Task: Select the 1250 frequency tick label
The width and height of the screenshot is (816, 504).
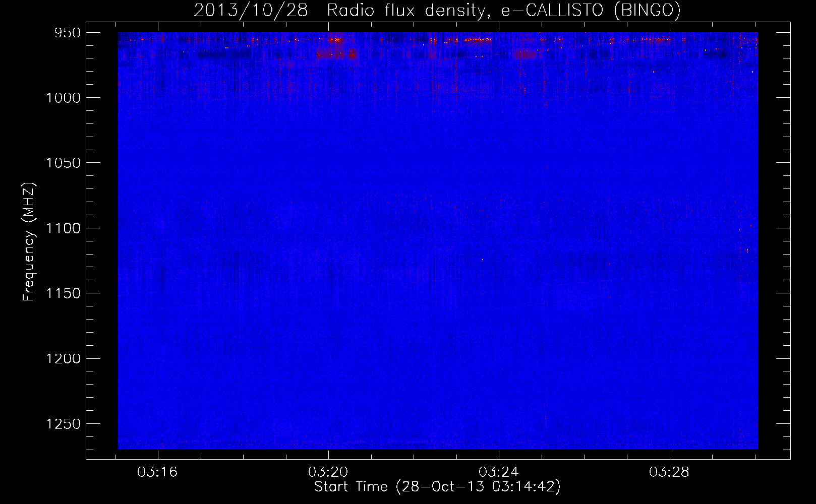Action: tap(64, 424)
